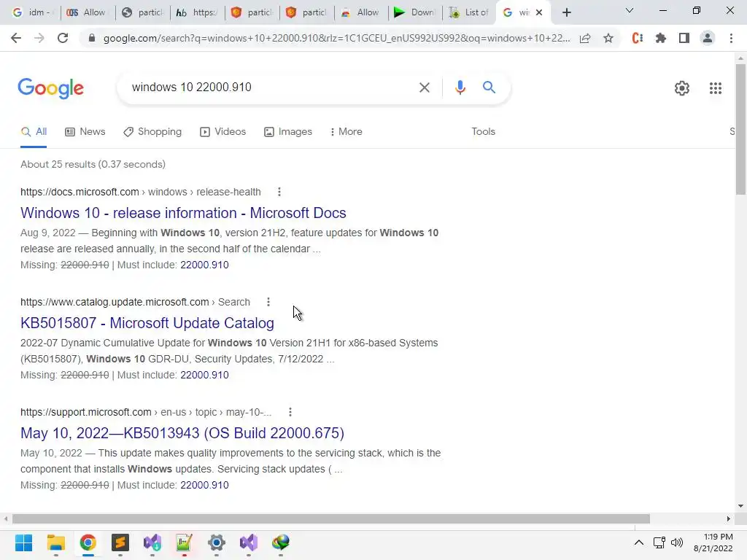
Task: Open a new browser tab
Action: pyautogui.click(x=566, y=12)
